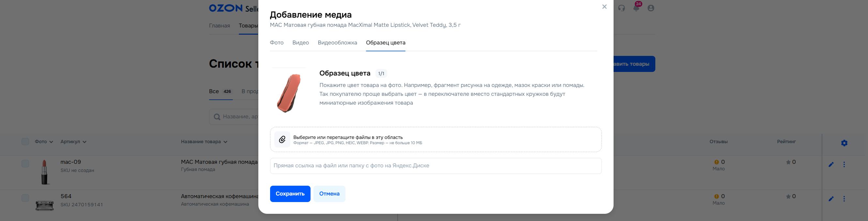This screenshot has width=868, height=221.
Task: Switch to the Видео tab
Action: (x=300, y=43)
